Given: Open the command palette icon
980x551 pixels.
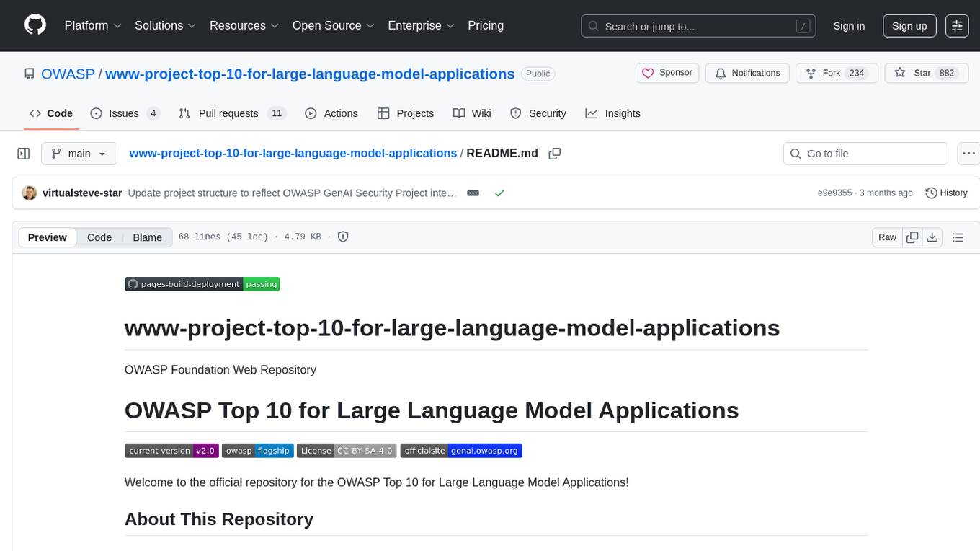Looking at the screenshot, I should click(957, 26).
